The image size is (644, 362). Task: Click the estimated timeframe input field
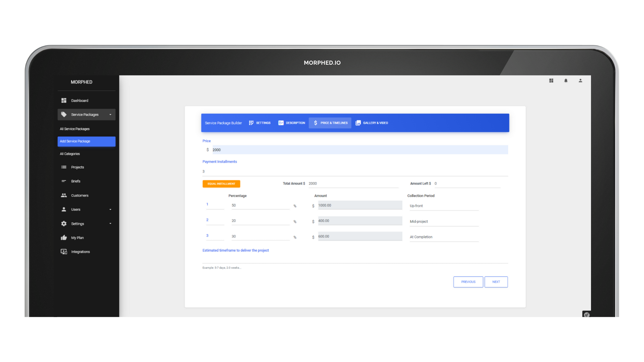point(355,259)
